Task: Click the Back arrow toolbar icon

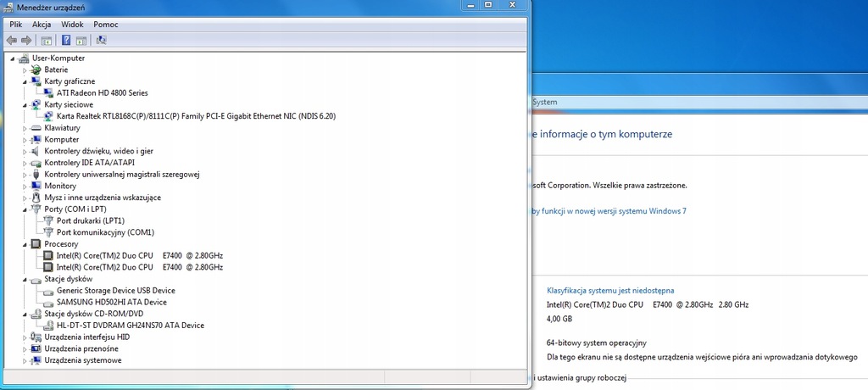Action: [x=12, y=40]
